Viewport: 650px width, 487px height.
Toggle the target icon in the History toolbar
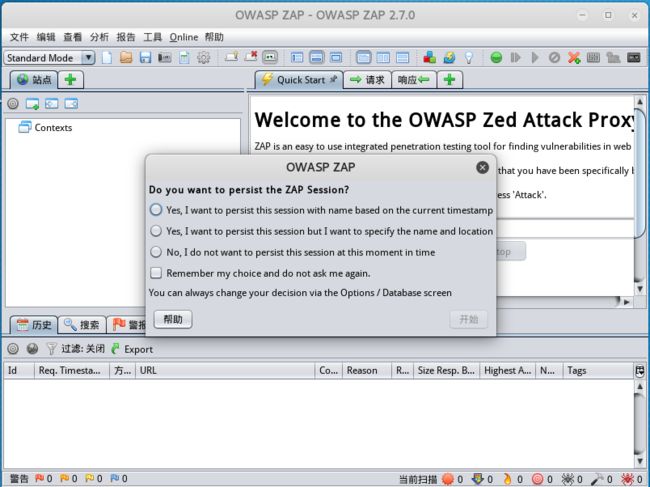(13, 349)
